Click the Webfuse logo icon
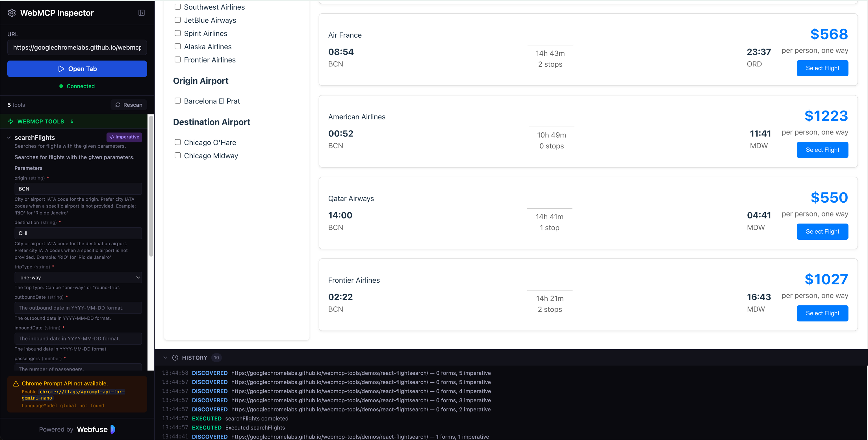This screenshot has width=868, height=440. pos(113,429)
